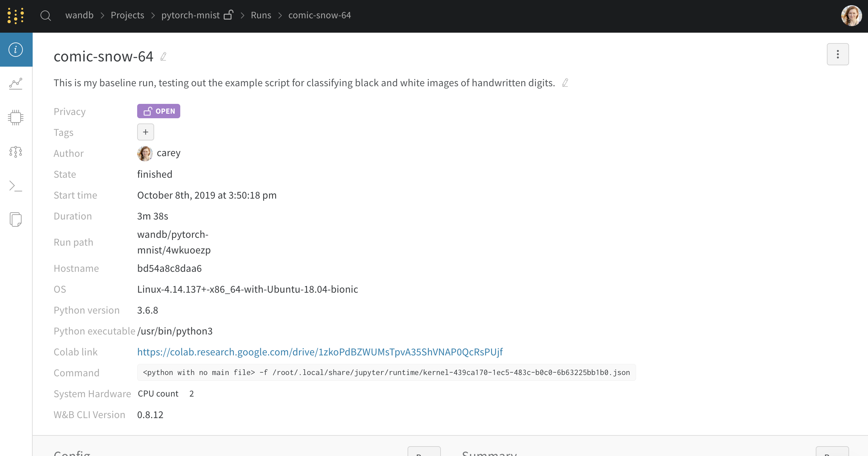
Task: Select the run path wandb/pytorch-mnist/4wkuoezp
Action: pos(174,242)
